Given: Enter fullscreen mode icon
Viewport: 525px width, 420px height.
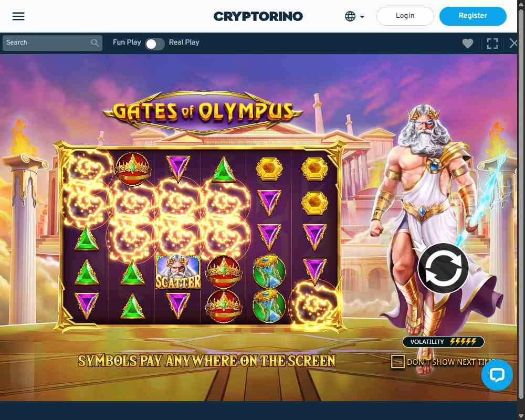Looking at the screenshot, I should tap(492, 43).
